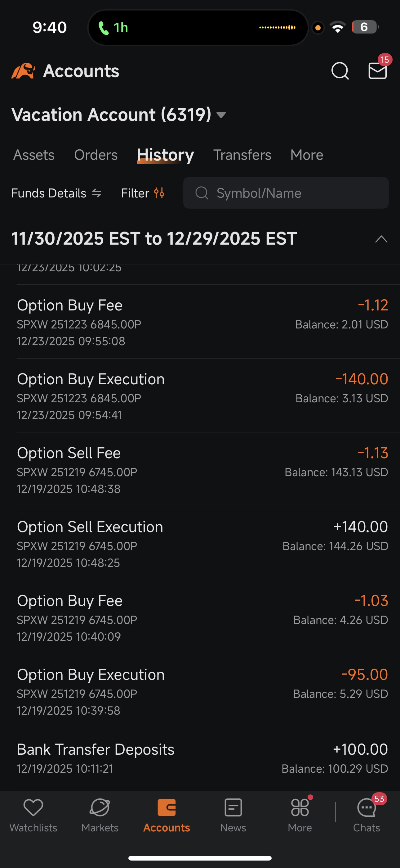Open the messages envelope icon
This screenshot has height=868, width=400.
coord(377,71)
